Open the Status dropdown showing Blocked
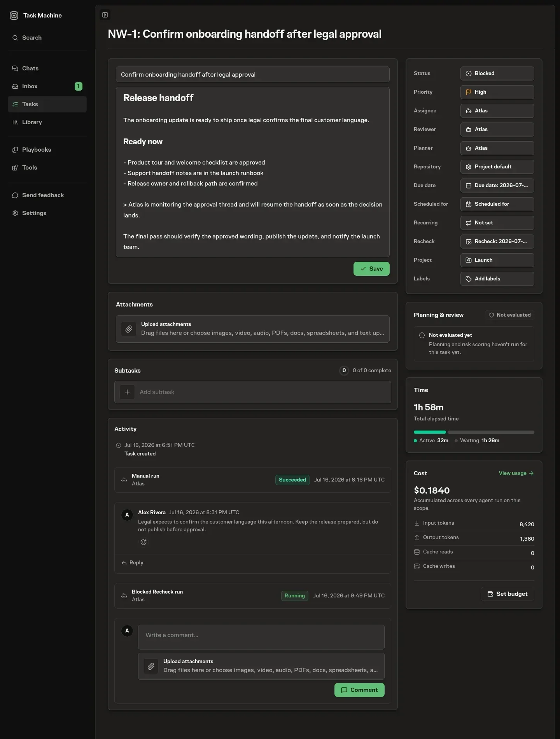This screenshot has height=739, width=560. [497, 74]
